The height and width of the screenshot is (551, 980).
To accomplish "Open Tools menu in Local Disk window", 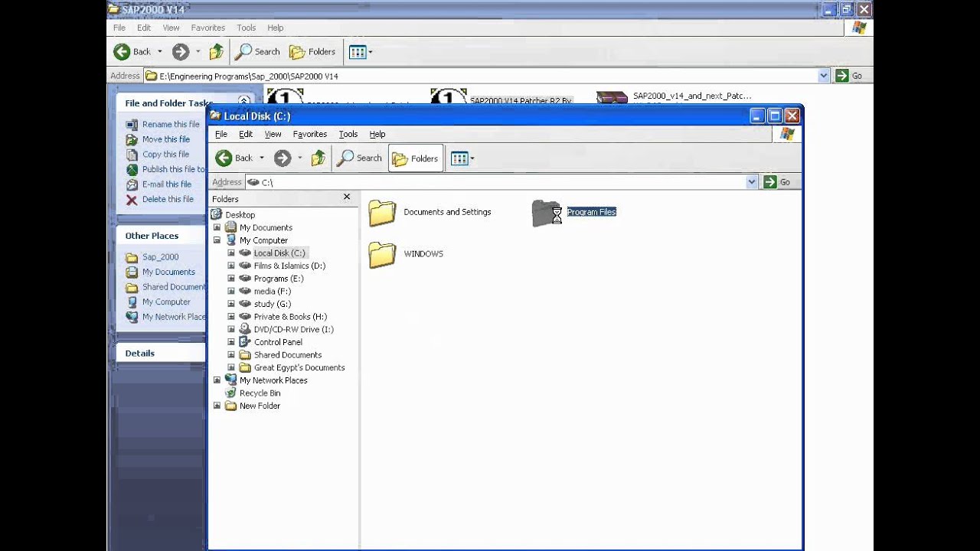I will pos(348,134).
